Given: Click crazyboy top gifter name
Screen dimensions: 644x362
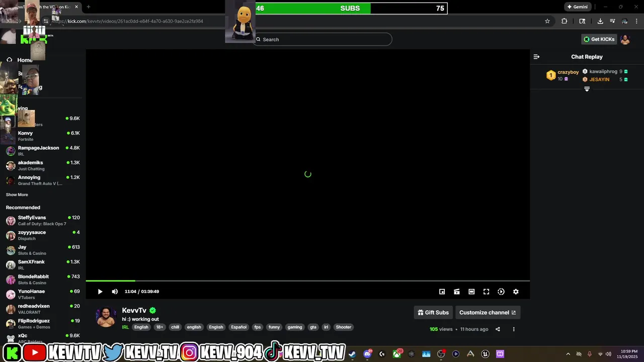Looking at the screenshot, I should tap(568, 72).
